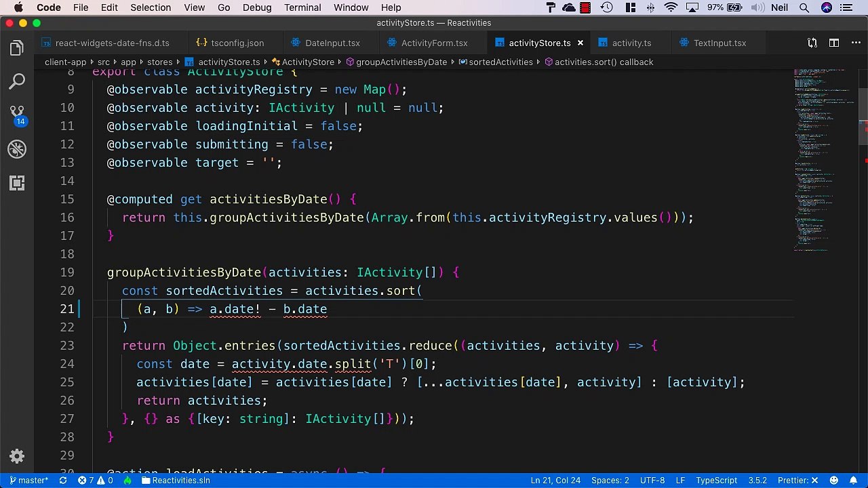Expand the groupActivitiesByDate breadcrumb
This screenshot has height=488, width=868.
(x=401, y=62)
